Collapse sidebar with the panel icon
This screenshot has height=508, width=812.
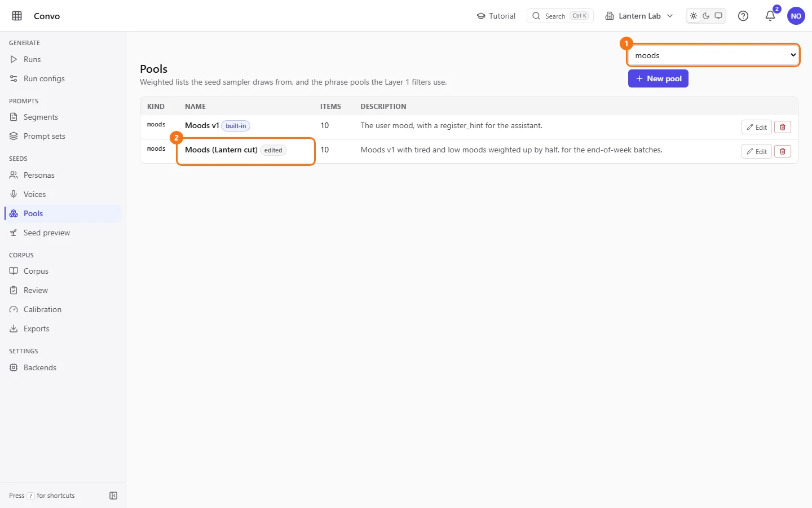(x=113, y=496)
